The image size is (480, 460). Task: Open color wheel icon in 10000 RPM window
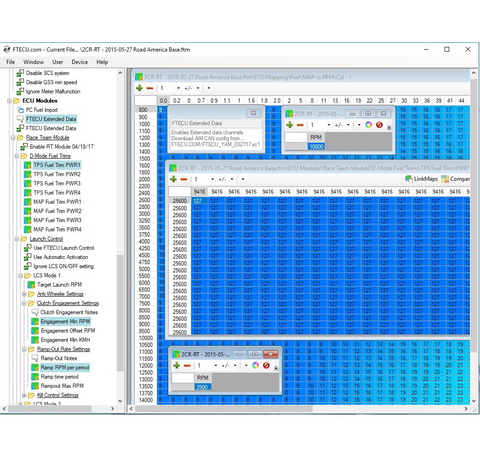(x=368, y=125)
